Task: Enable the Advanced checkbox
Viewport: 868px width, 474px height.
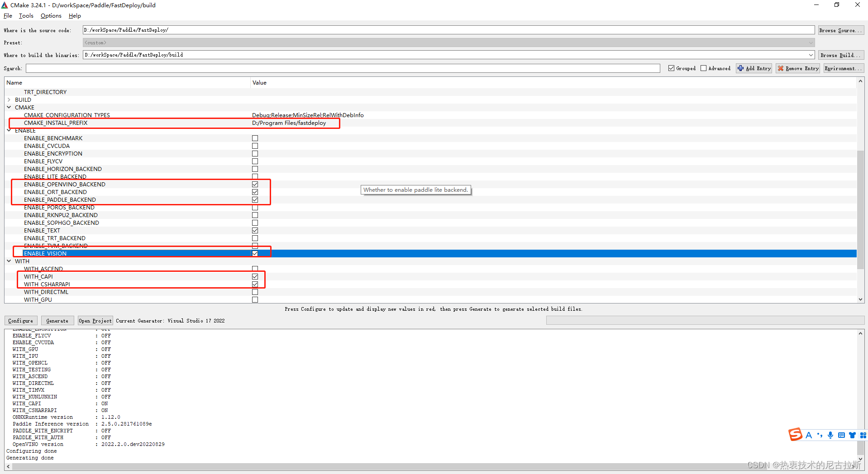Action: tap(703, 68)
